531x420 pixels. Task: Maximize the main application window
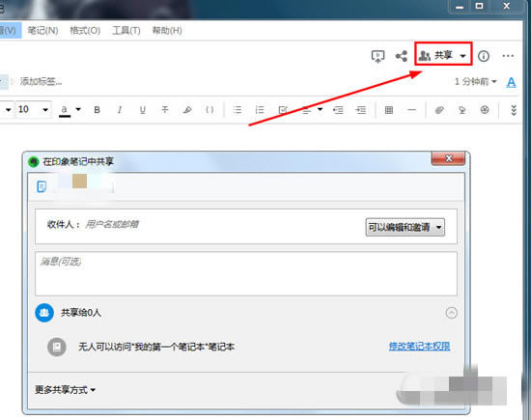[479, 6]
